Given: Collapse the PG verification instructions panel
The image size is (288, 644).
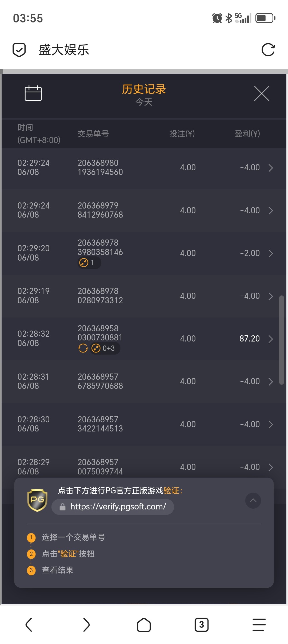Looking at the screenshot, I should coord(253,500).
